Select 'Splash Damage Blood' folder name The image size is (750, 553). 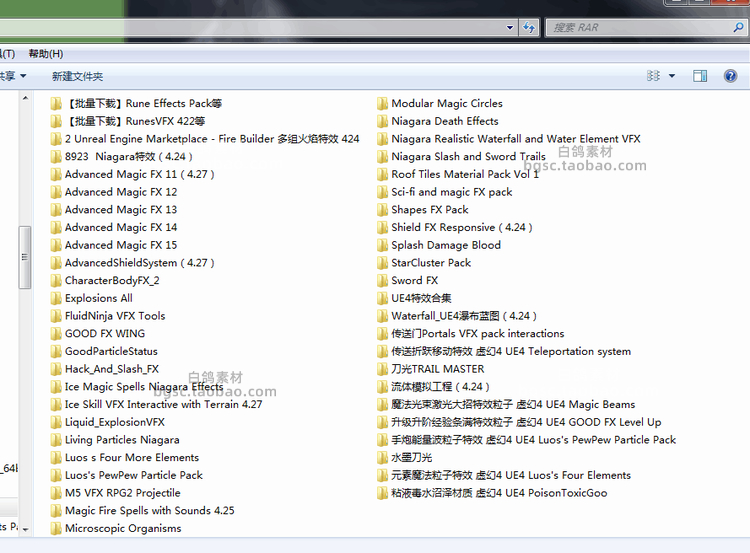(x=446, y=245)
